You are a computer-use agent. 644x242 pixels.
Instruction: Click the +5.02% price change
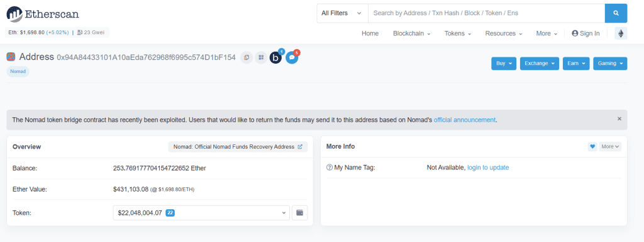tap(57, 33)
